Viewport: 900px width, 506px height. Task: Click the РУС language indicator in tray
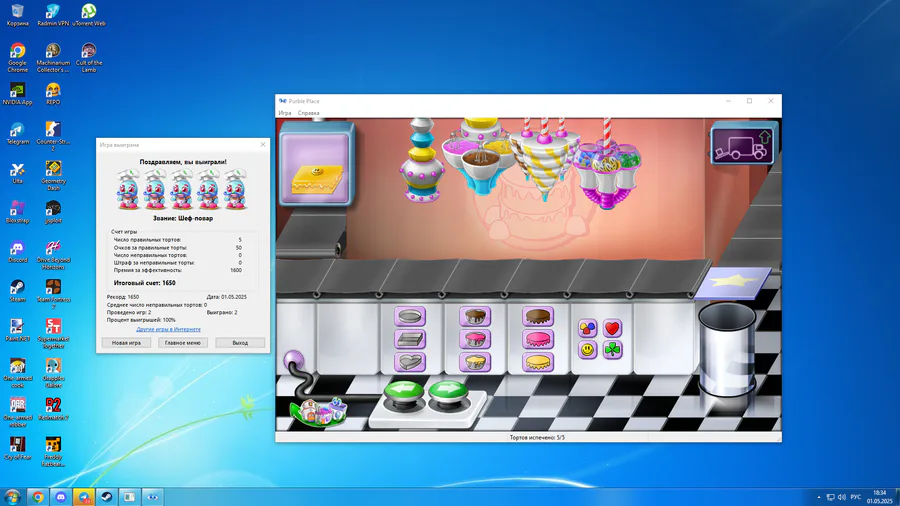click(855, 497)
